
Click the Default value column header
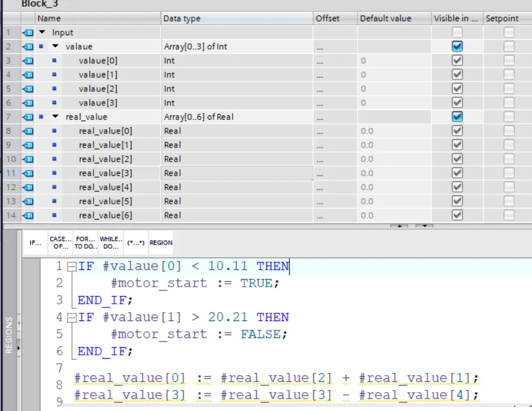(394, 18)
